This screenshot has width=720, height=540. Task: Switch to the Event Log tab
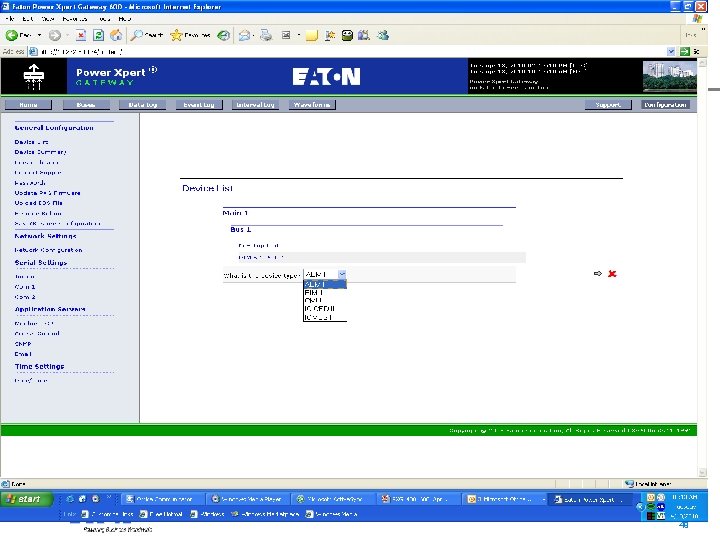coord(199,105)
